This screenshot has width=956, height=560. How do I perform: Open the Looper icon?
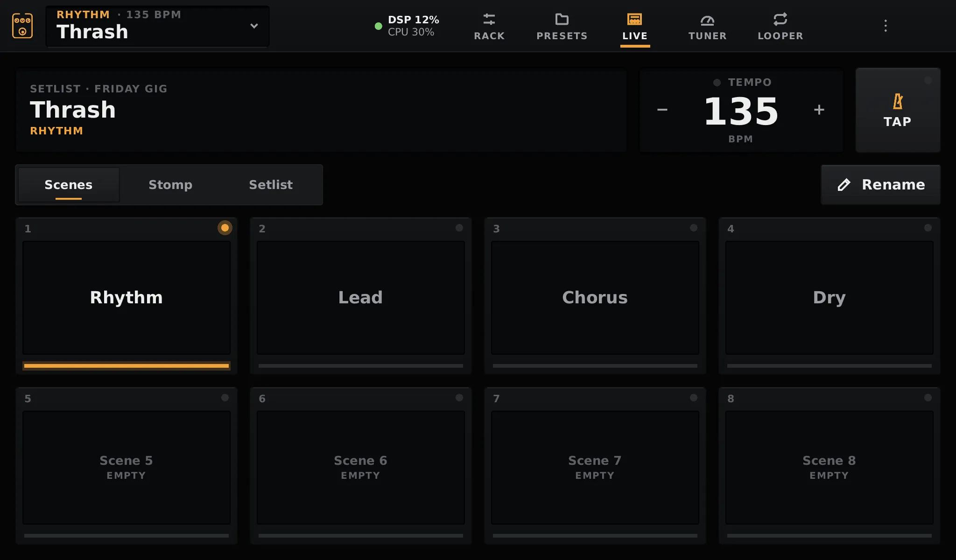[x=780, y=19]
